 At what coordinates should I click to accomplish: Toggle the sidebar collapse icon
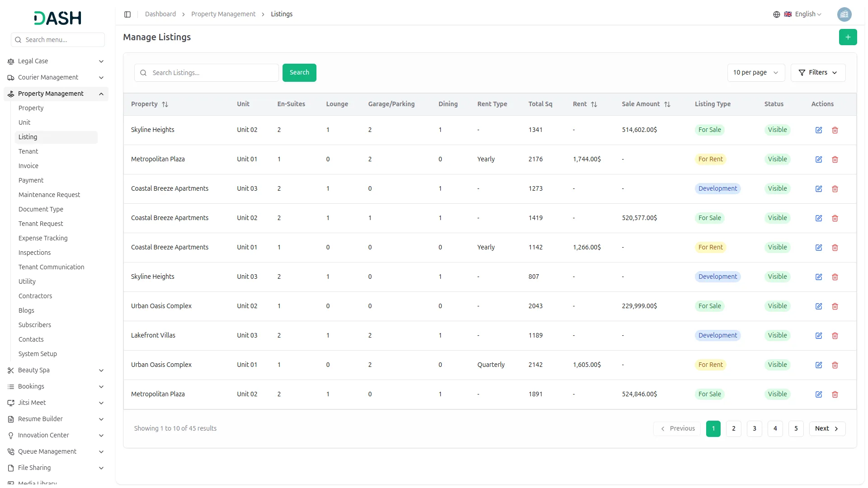pos(127,14)
